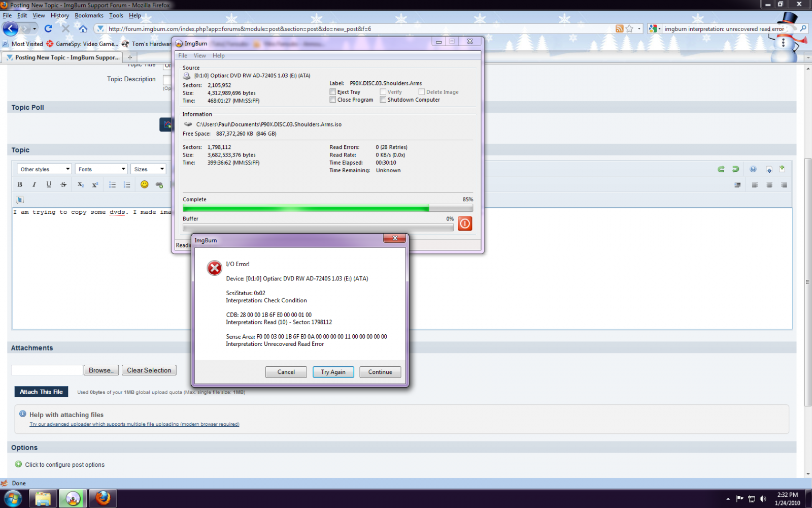This screenshot has width=812, height=508.
Task: Open ImgBurn View menu
Action: click(x=199, y=56)
